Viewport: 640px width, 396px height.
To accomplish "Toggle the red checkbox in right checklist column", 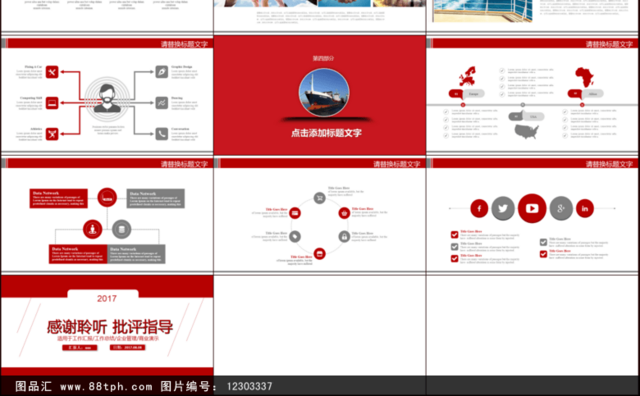I will (543, 254).
